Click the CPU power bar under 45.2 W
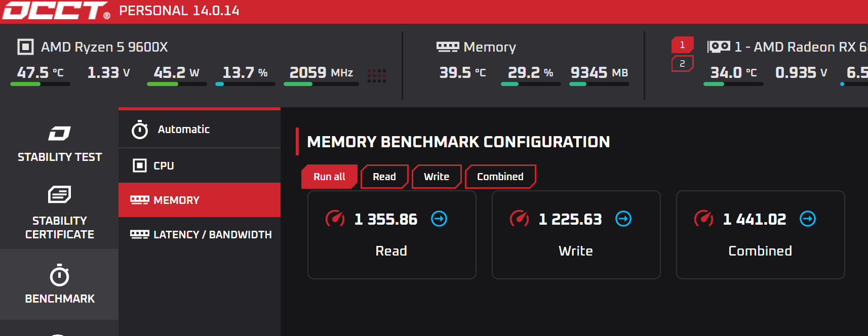Screen dimensions: 868x336 click(177, 84)
